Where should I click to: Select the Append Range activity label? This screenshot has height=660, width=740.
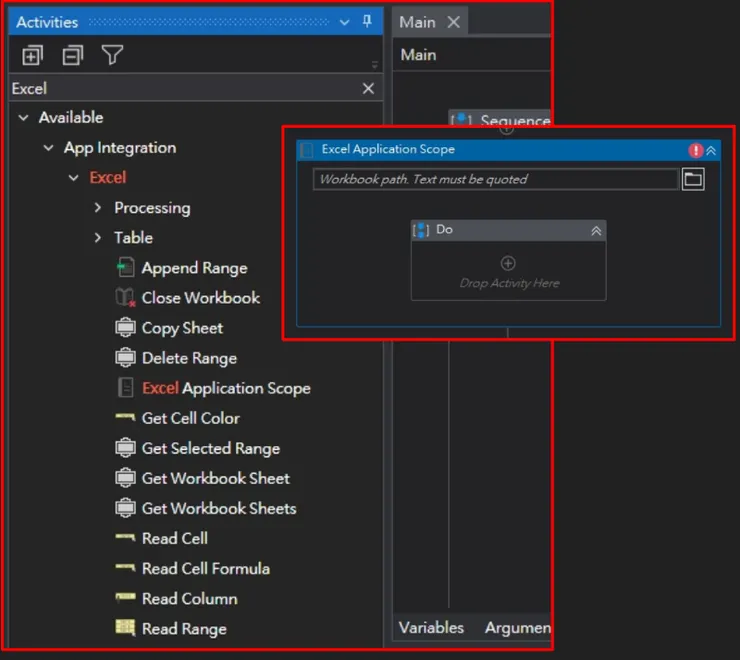point(194,268)
